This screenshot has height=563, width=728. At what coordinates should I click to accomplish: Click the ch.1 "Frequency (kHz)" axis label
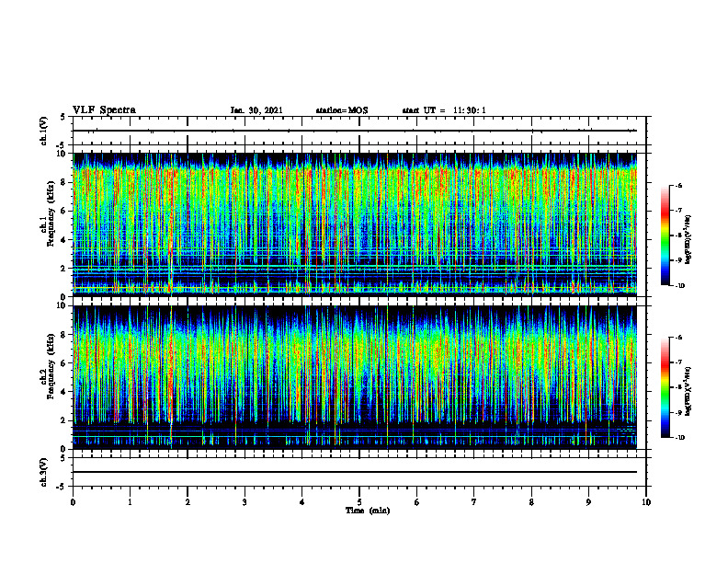point(51,213)
